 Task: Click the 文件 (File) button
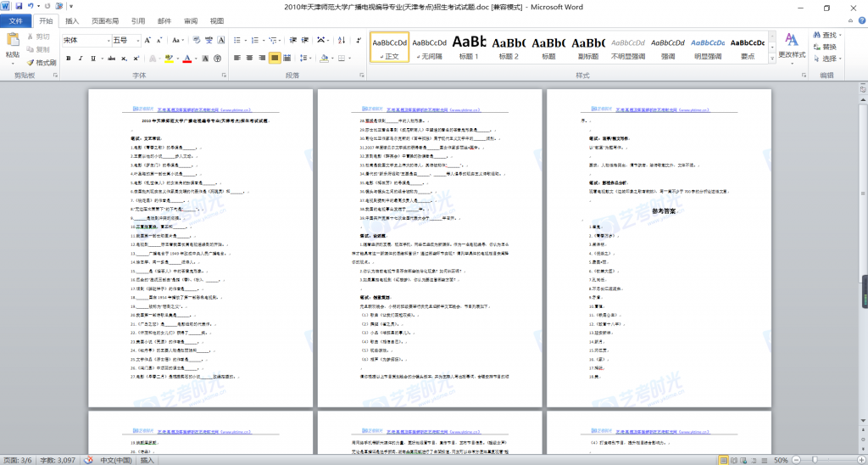[x=16, y=20]
